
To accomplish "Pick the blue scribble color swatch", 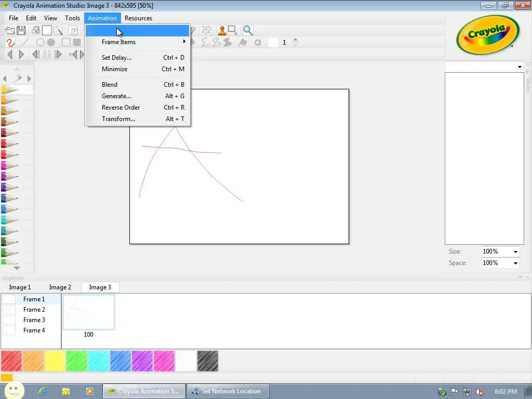I will pos(121,361).
